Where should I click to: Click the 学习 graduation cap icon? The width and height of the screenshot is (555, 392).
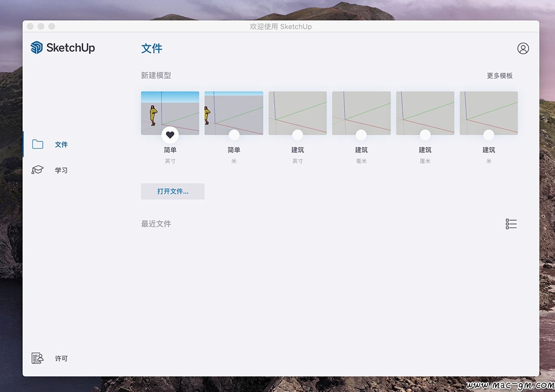(x=38, y=170)
